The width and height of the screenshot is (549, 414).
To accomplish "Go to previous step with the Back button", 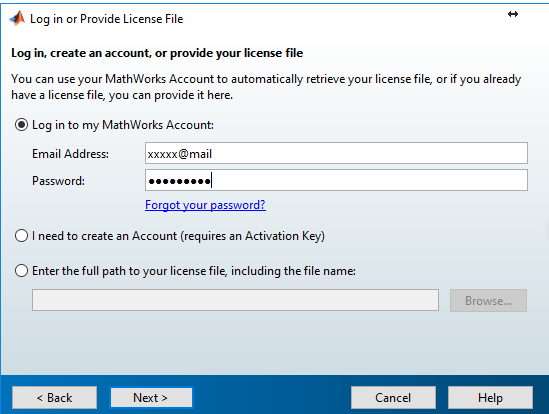I will click(x=54, y=398).
